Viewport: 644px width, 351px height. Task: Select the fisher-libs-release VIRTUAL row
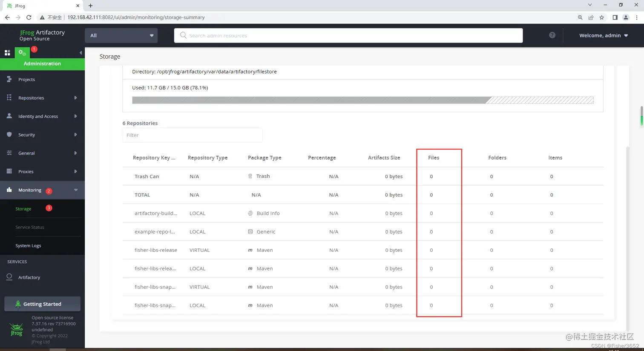363,250
